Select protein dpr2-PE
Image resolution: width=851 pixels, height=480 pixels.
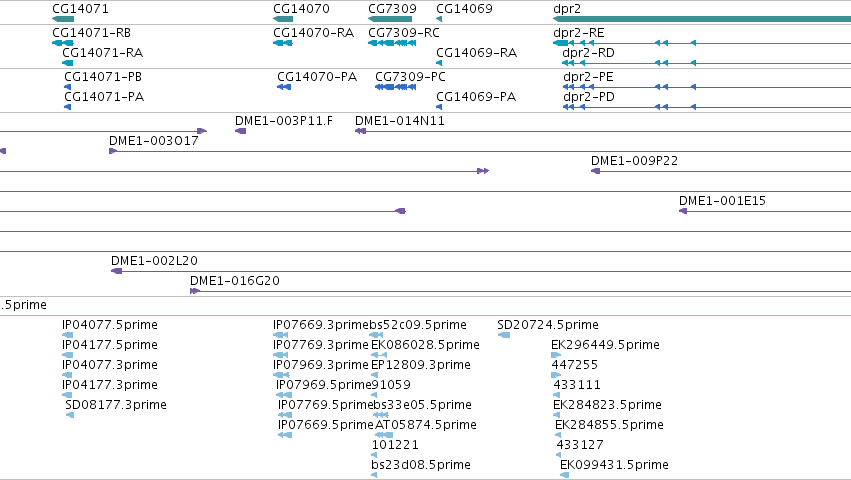click(x=588, y=77)
